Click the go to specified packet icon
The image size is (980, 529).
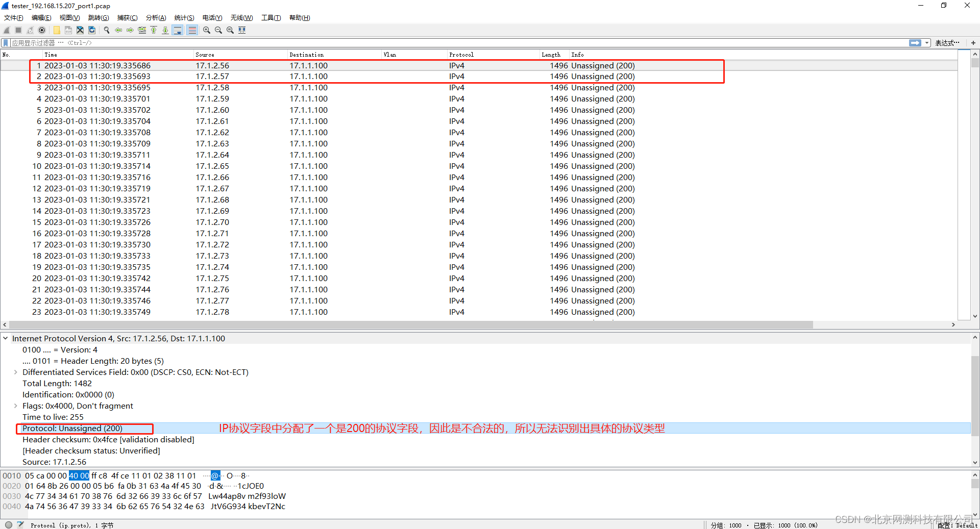[142, 30]
